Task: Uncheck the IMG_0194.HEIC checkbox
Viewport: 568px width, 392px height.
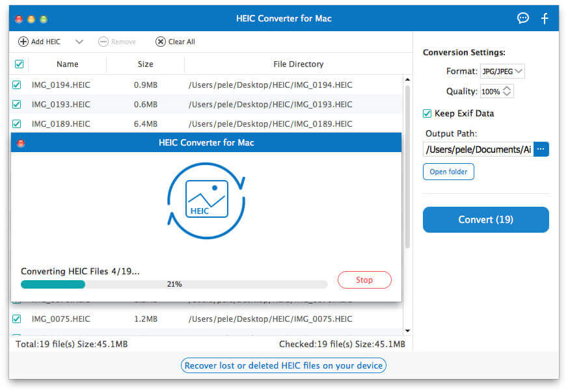Action: (x=17, y=85)
